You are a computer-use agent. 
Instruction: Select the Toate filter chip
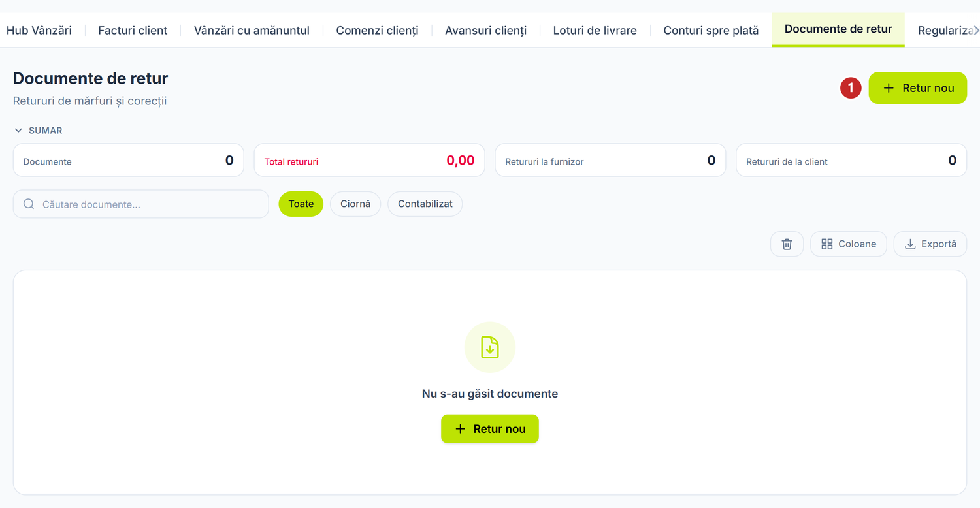301,204
